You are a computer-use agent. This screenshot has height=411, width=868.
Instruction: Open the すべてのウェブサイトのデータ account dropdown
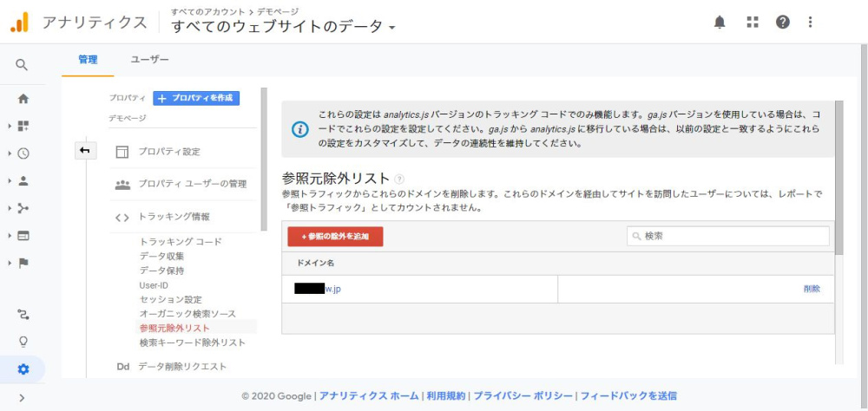click(284, 27)
